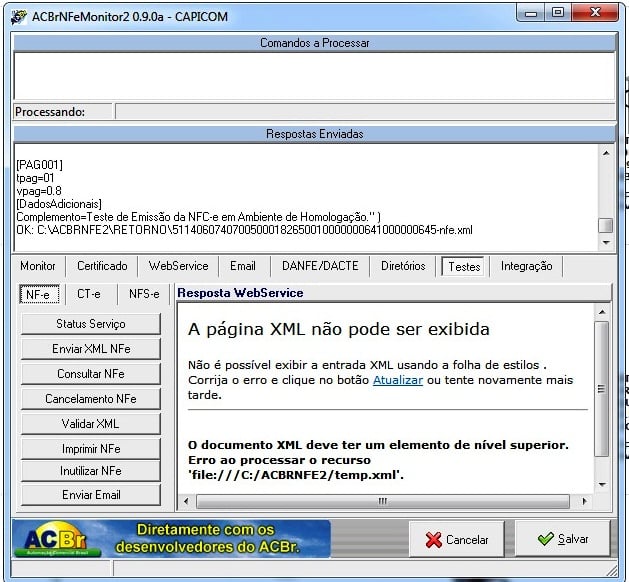Click the Resposta WebService scroll right arrow
Viewport: 629px width, 582px height.
pos(584,501)
